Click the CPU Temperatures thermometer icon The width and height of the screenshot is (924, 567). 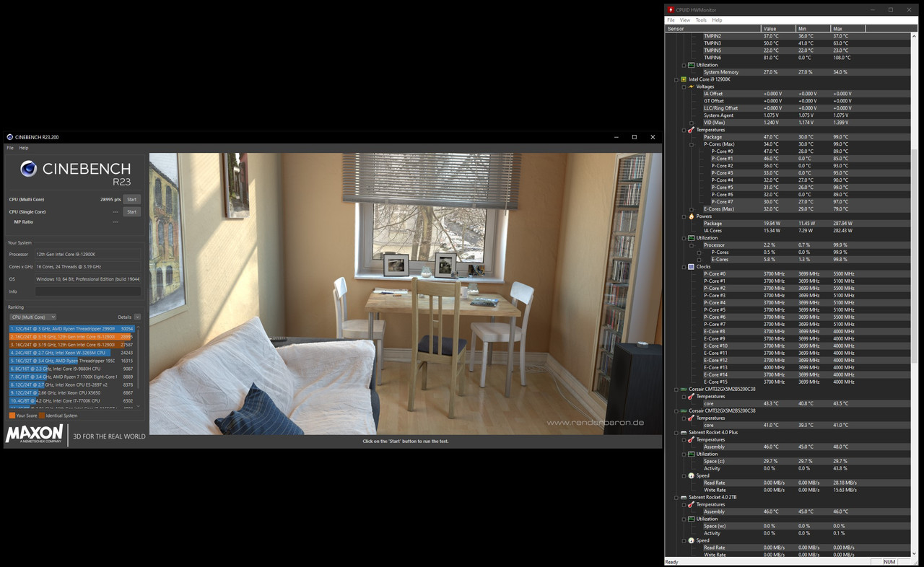point(691,130)
